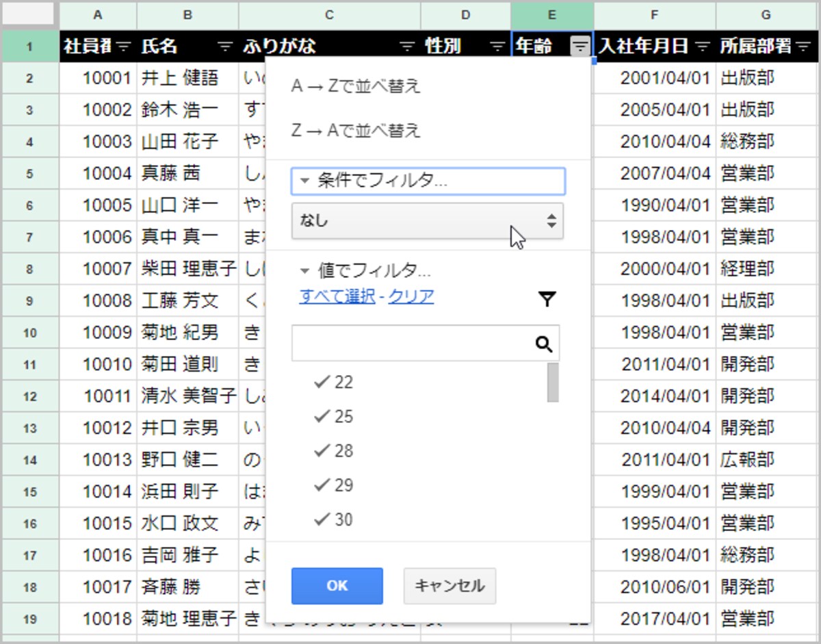
Task: Choose Z → Aで並べ替え sort option
Action: point(356,130)
